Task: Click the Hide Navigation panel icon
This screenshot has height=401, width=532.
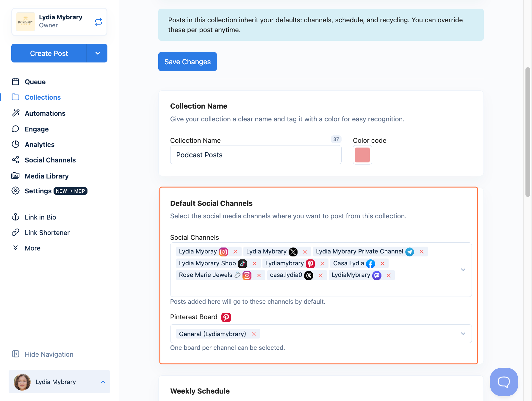Action: (x=15, y=354)
